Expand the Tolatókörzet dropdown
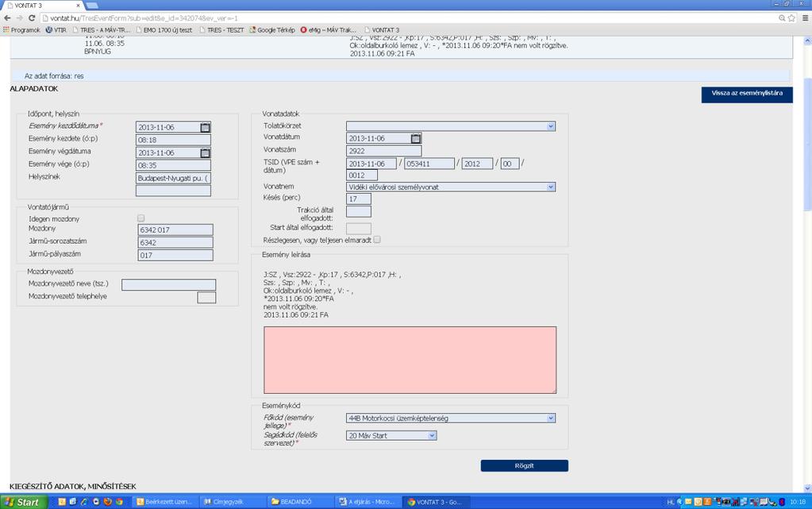The height and width of the screenshot is (509, 812). (451, 126)
